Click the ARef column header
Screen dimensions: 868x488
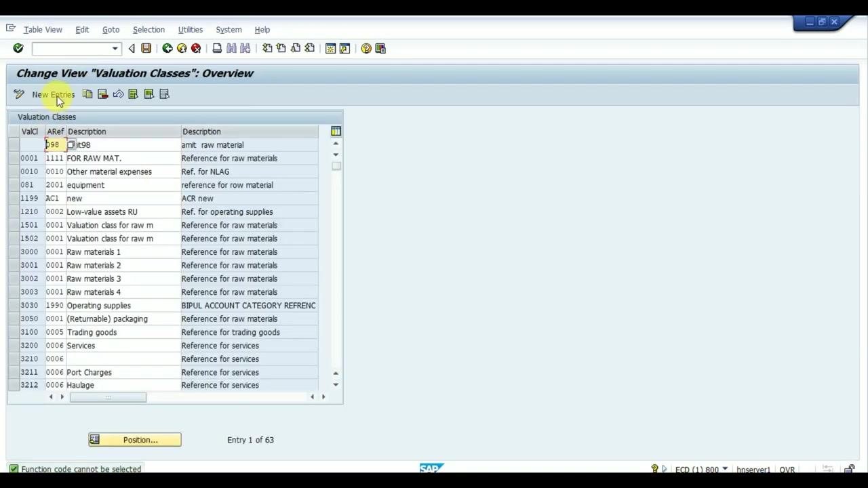tap(55, 131)
